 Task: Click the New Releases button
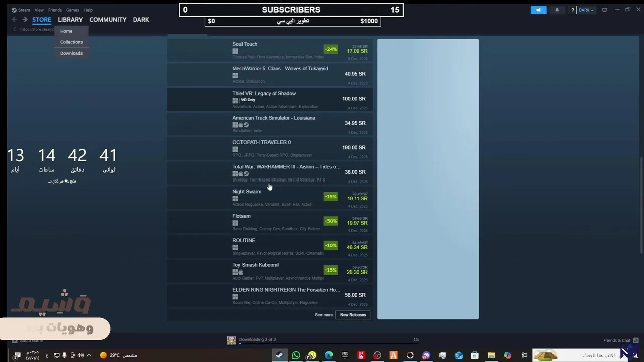coord(353,315)
